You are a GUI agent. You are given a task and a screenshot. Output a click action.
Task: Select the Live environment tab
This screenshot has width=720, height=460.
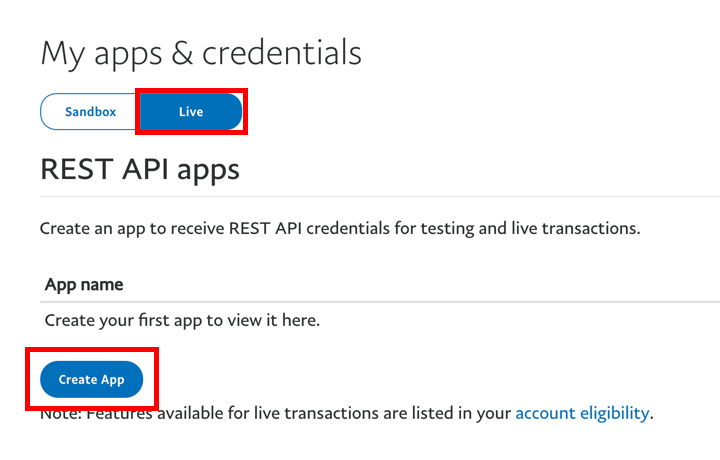[x=191, y=112]
